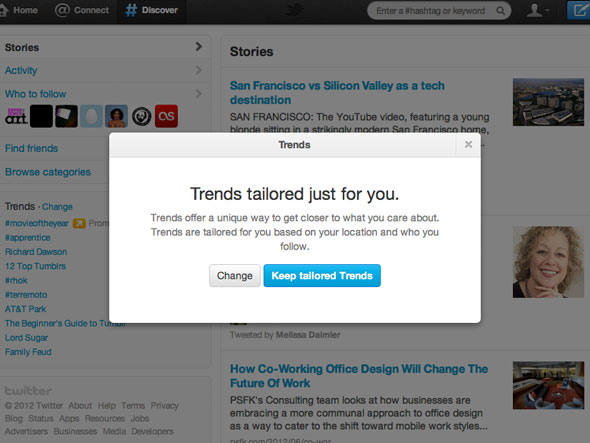Click the Twitter bird logo
590x443 pixels.
click(x=294, y=10)
